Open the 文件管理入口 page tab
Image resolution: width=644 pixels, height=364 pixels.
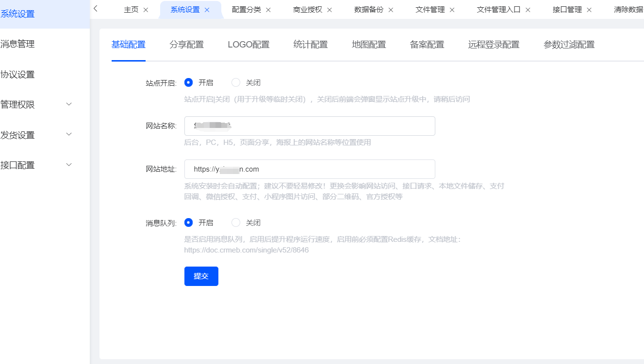click(x=498, y=10)
